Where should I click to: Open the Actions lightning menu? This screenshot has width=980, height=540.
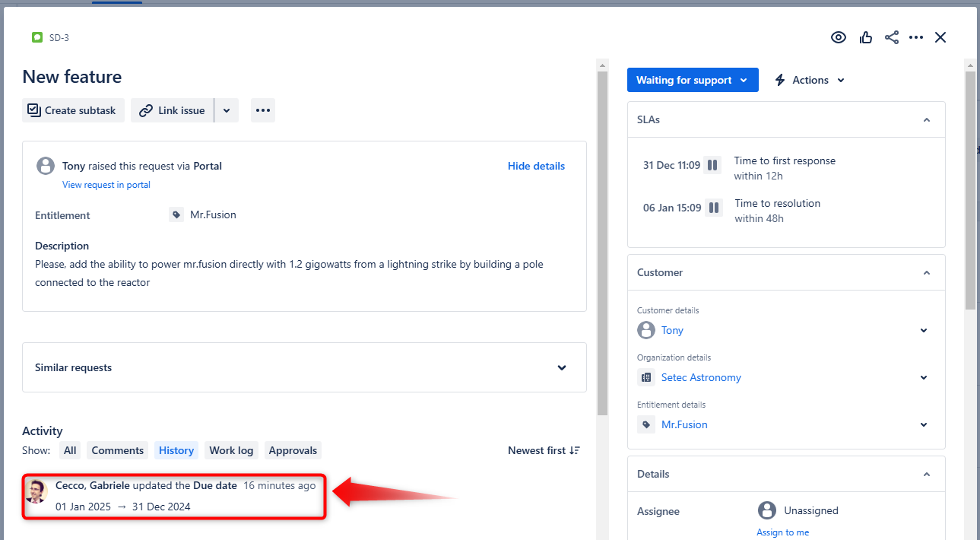[x=810, y=80]
